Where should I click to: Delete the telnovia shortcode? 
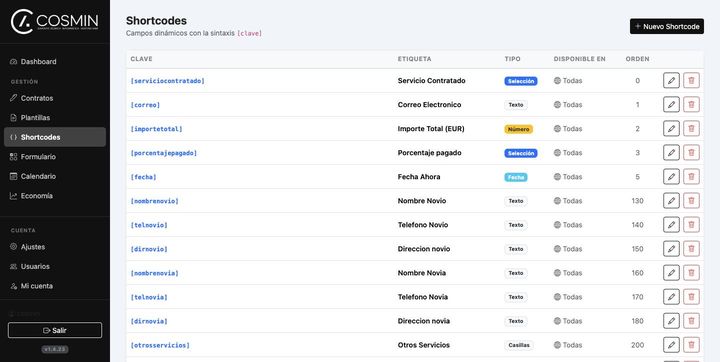691,297
